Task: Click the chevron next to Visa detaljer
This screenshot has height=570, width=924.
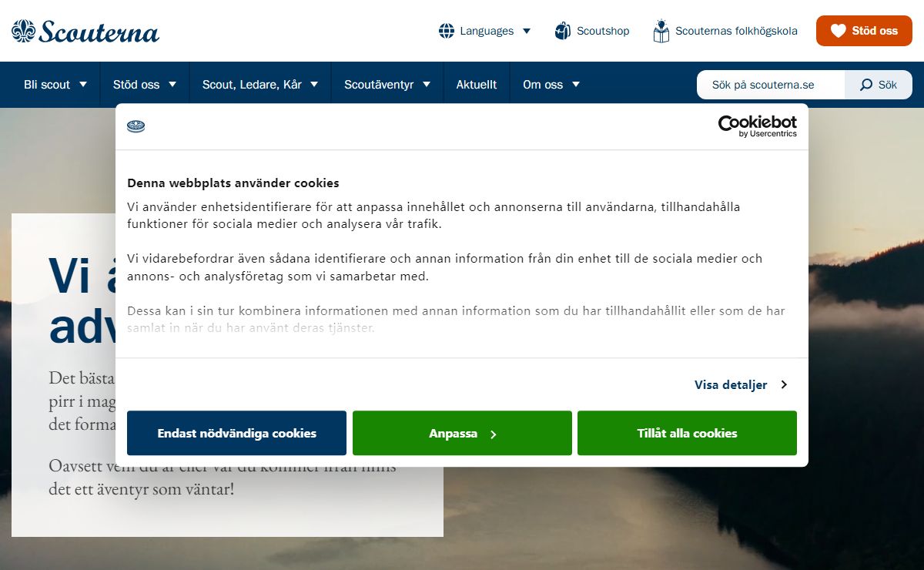Action: tap(784, 384)
